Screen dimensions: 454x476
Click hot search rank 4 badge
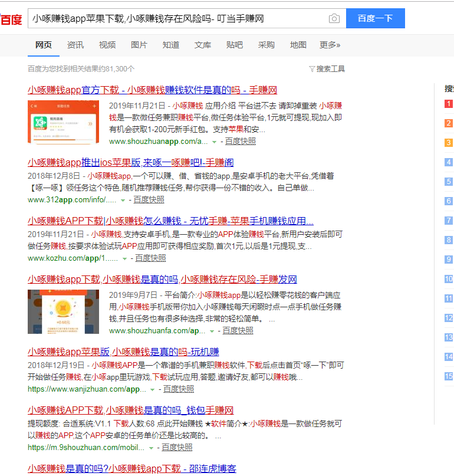[x=449, y=162]
